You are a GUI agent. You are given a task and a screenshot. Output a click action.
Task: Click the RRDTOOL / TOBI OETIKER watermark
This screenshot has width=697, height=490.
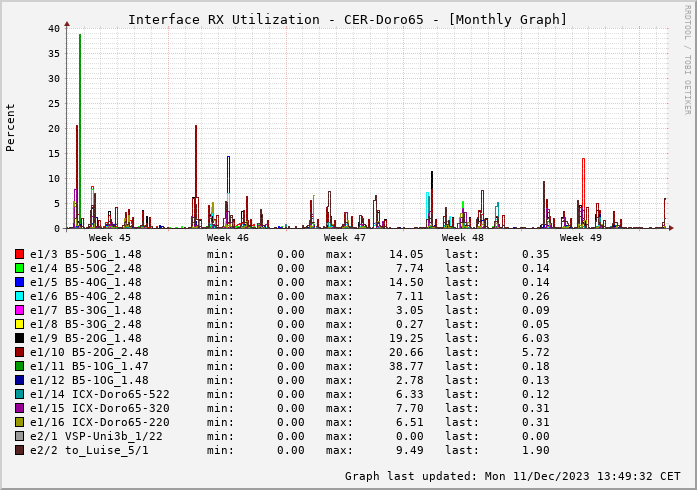[687, 60]
